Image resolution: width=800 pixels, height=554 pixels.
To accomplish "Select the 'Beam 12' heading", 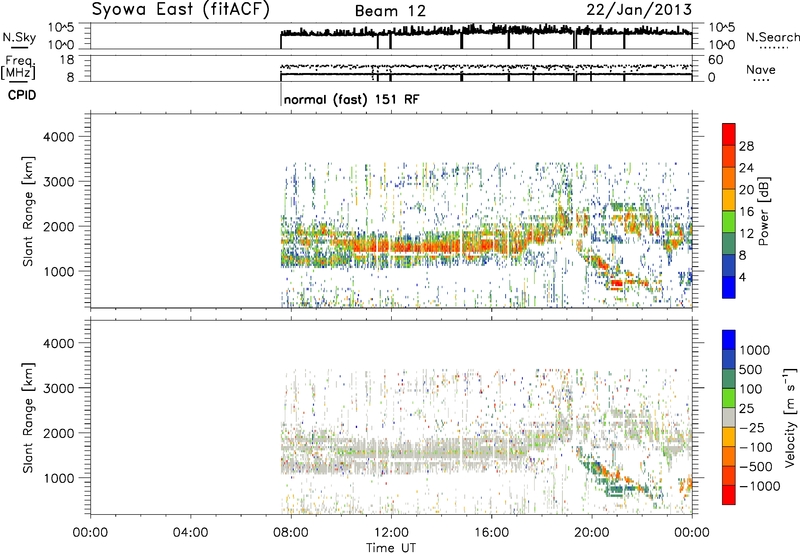I will (390, 11).
